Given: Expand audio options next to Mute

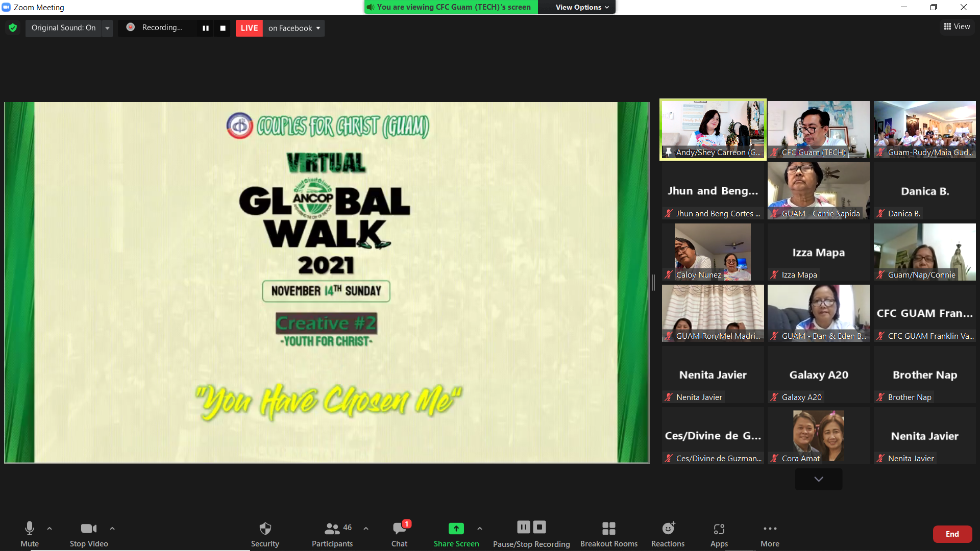Looking at the screenshot, I should tap(50, 529).
